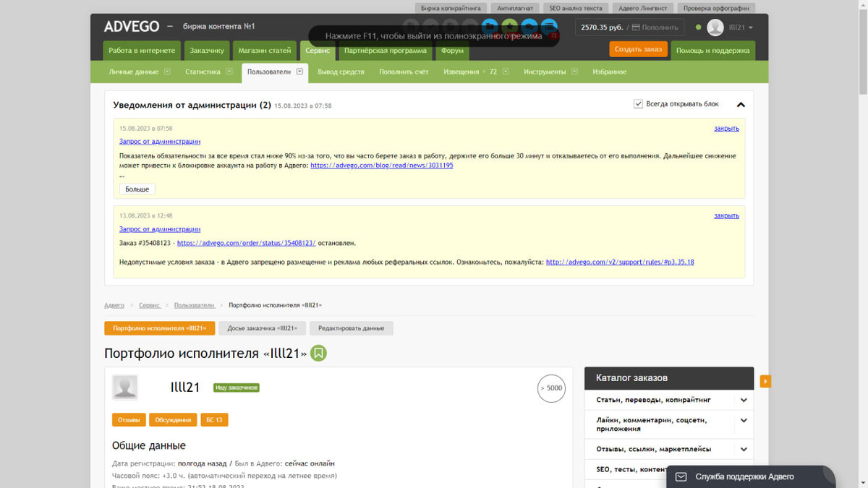Go to the 'Форум' tab

coord(453,51)
